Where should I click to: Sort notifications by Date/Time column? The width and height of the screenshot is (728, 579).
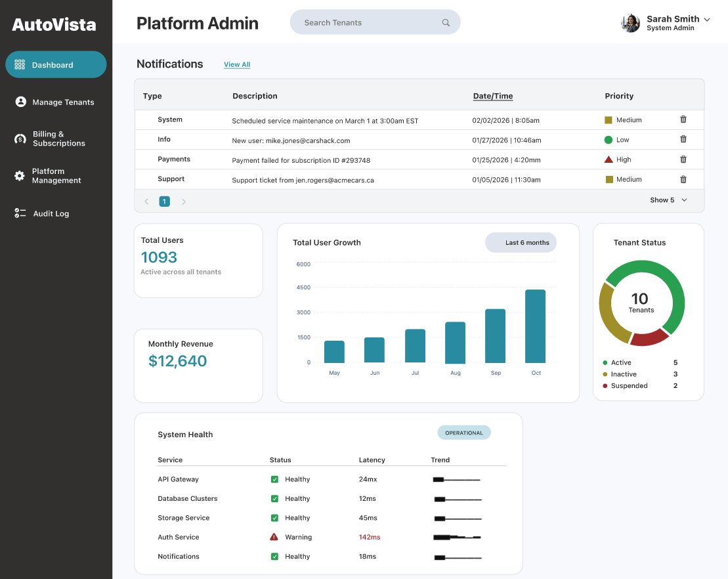[493, 96]
